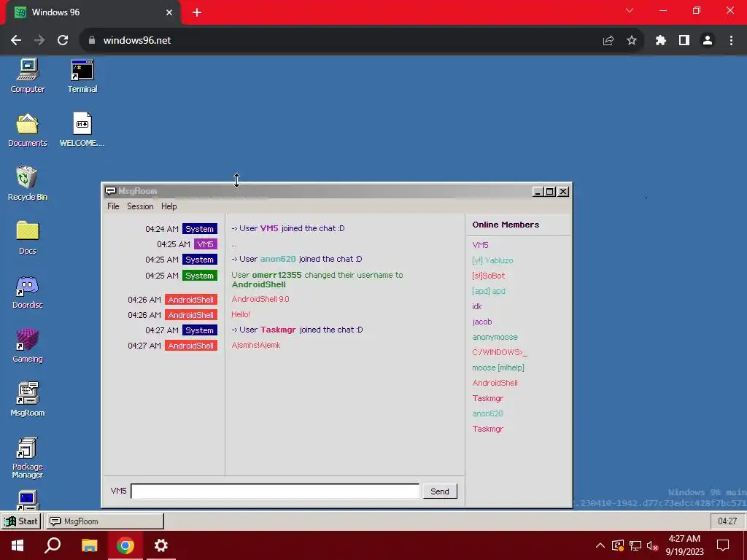Open the Chrome three-dot menu
Screen dimensions: 747x560
pyautogui.click(x=731, y=41)
